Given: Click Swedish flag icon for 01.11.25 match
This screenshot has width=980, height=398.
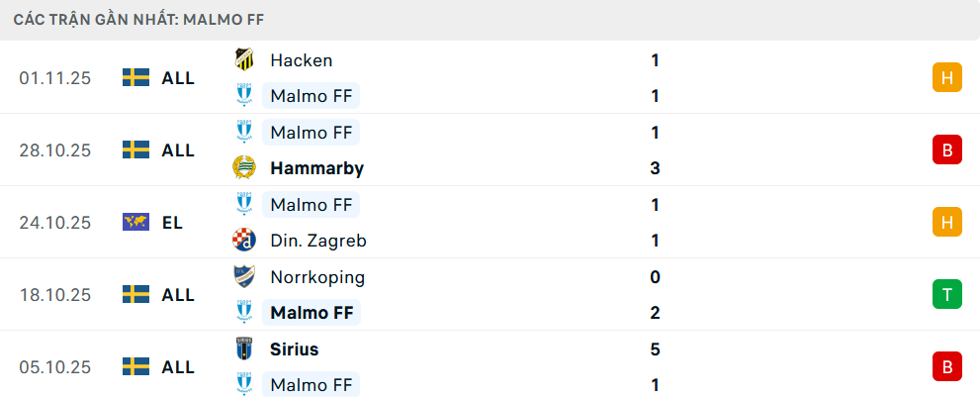Looking at the screenshot, I should pyautogui.click(x=135, y=77).
